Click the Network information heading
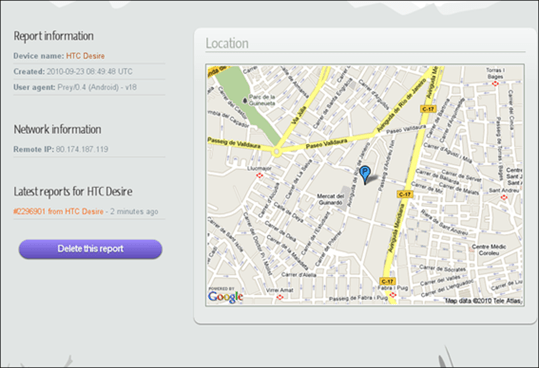This screenshot has height=368, width=539. pyautogui.click(x=57, y=130)
